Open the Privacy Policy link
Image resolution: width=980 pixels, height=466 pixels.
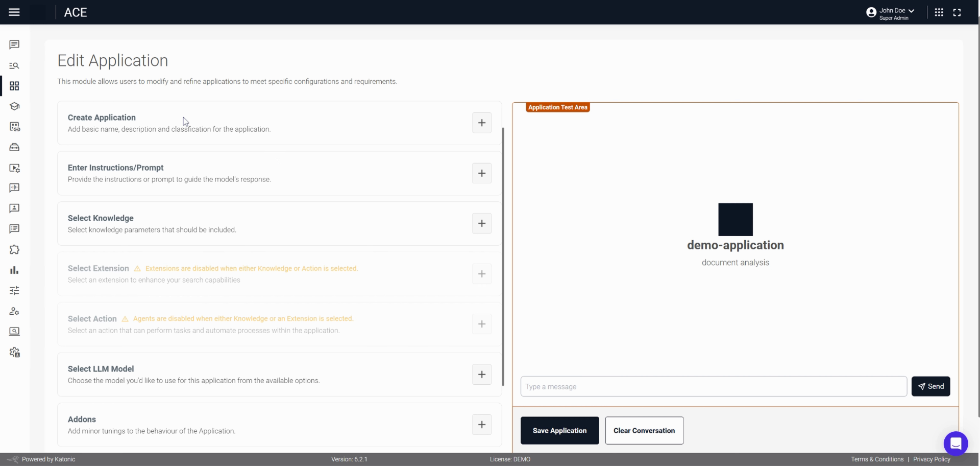[933, 459]
